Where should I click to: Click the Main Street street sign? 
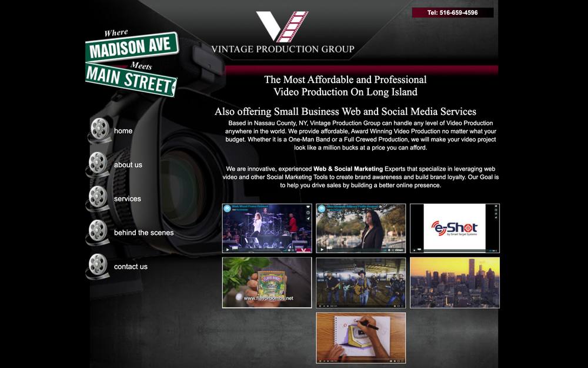pyautogui.click(x=131, y=79)
